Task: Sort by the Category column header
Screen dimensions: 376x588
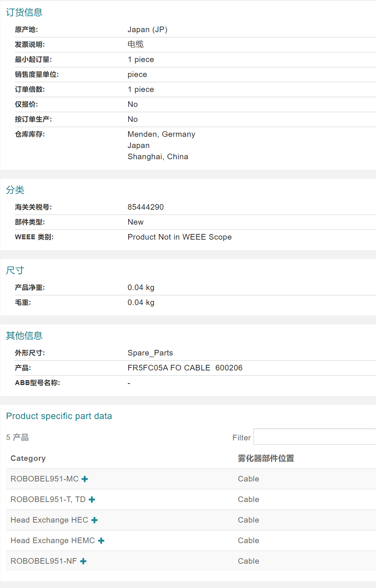Action: (28, 458)
